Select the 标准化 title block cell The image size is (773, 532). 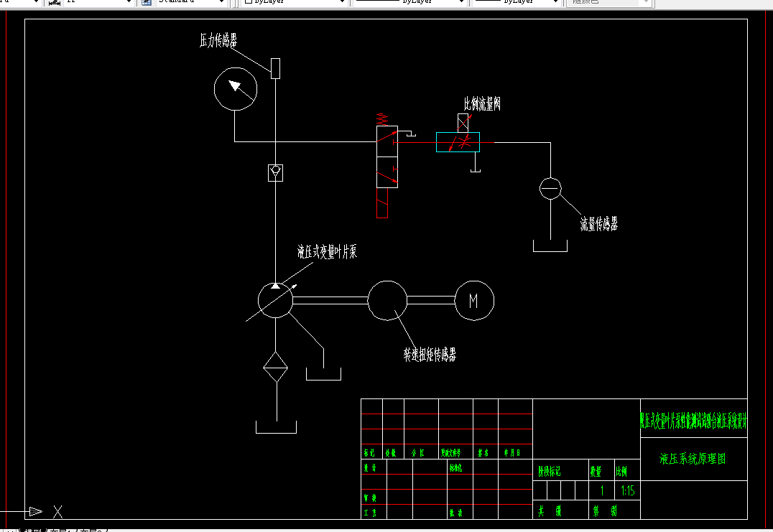(x=455, y=467)
